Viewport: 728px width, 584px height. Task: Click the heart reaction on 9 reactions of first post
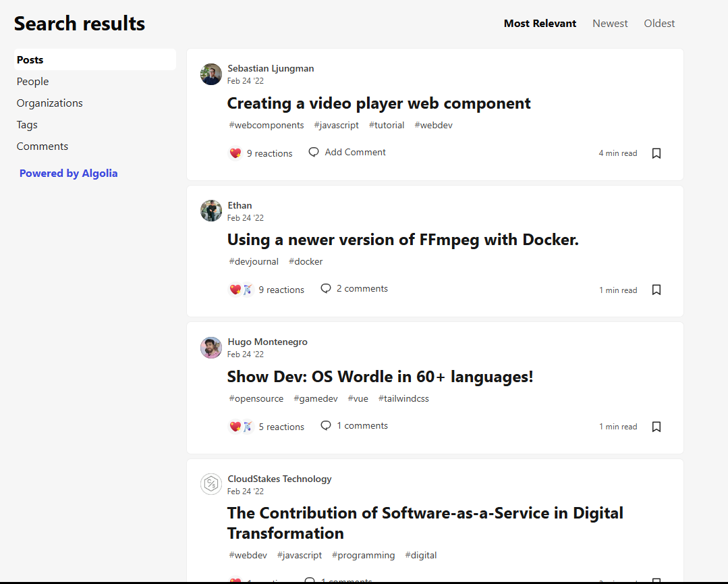coord(235,153)
